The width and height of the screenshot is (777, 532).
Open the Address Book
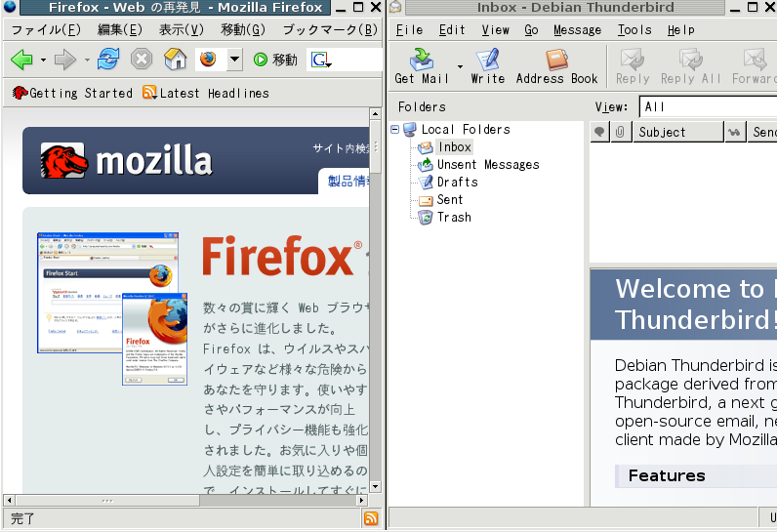point(557,65)
